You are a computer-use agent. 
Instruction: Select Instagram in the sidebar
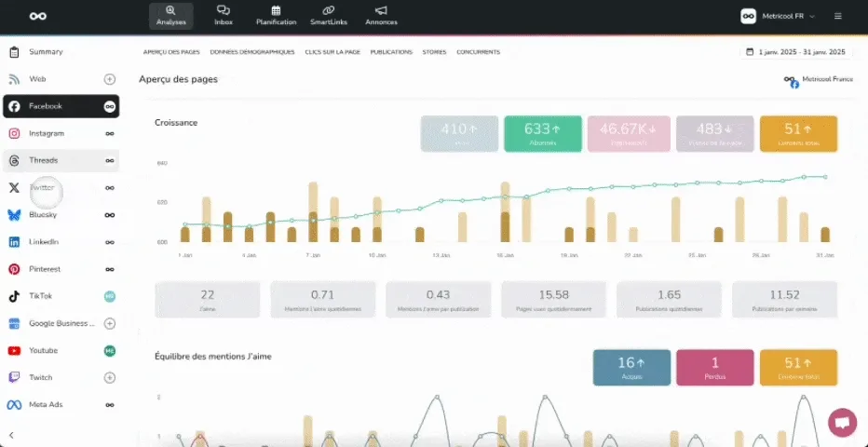tap(47, 133)
